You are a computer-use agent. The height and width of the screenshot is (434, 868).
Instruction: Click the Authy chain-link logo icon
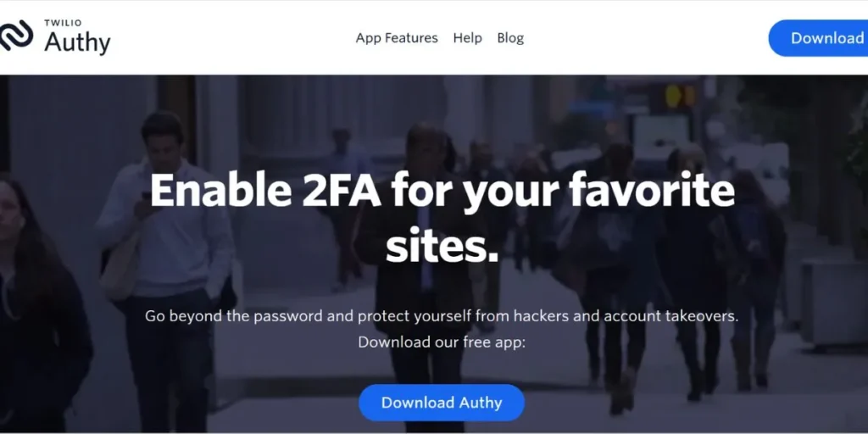15,36
